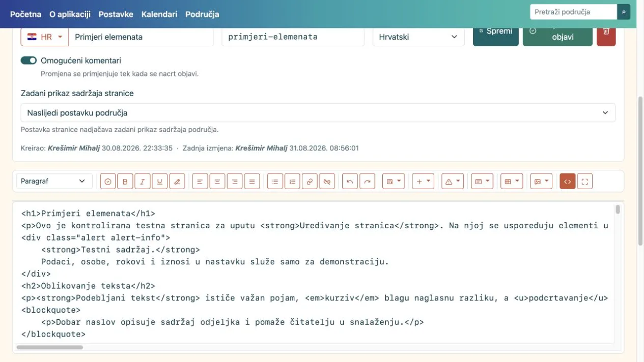Screen dimensions: 644x362
Task: Toggle italic formatting in editor toolbar
Action: (143, 182)
